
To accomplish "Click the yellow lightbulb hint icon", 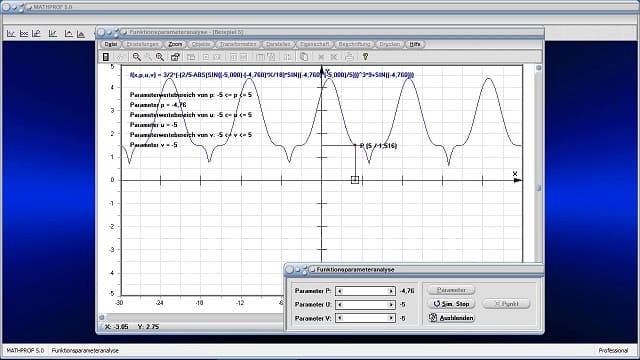I will click(365, 57).
